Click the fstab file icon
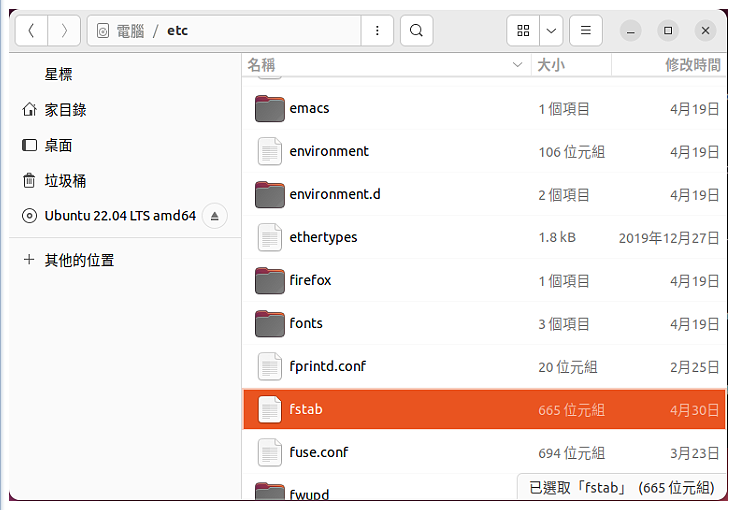 [x=270, y=409]
